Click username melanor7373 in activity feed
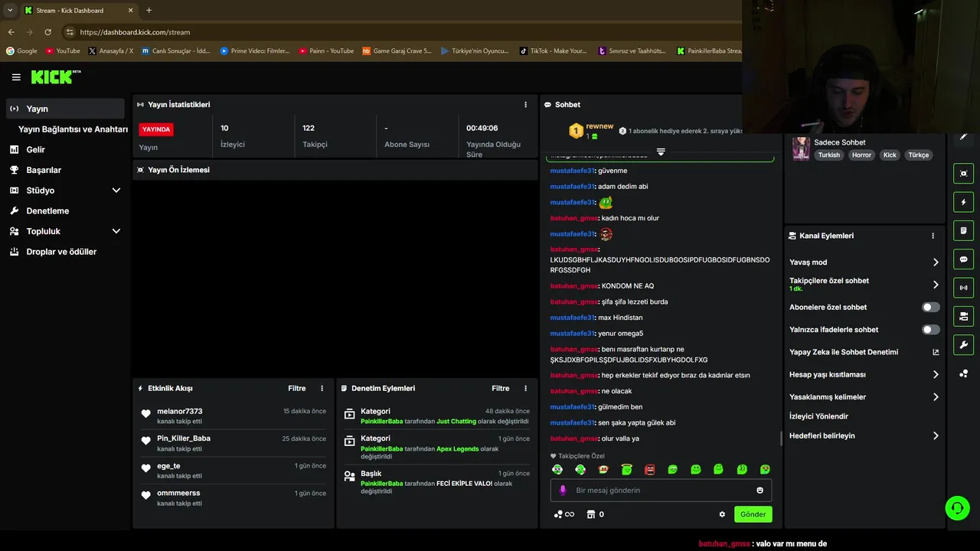This screenshot has height=551, width=980. click(x=180, y=412)
